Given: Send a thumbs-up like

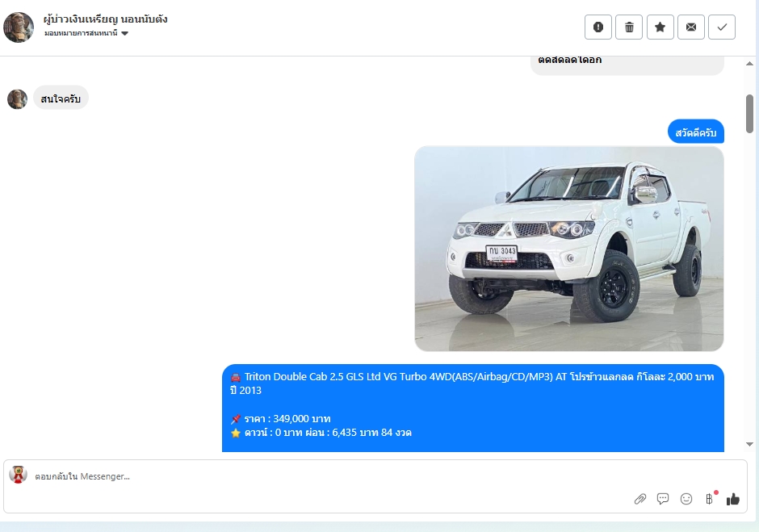Looking at the screenshot, I should point(733,499).
